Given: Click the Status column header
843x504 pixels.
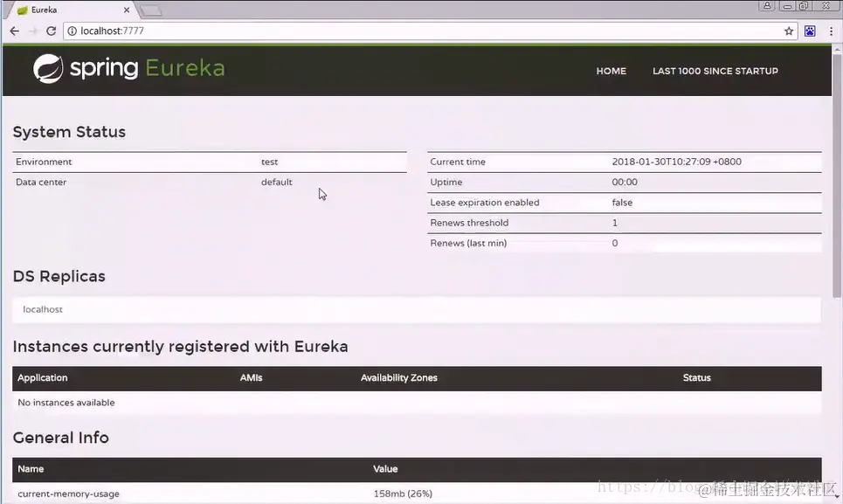Looking at the screenshot, I should 697,377.
